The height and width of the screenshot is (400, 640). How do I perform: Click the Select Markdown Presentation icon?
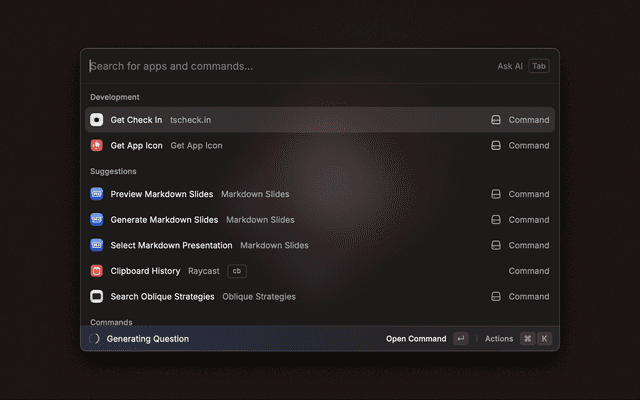click(97, 245)
